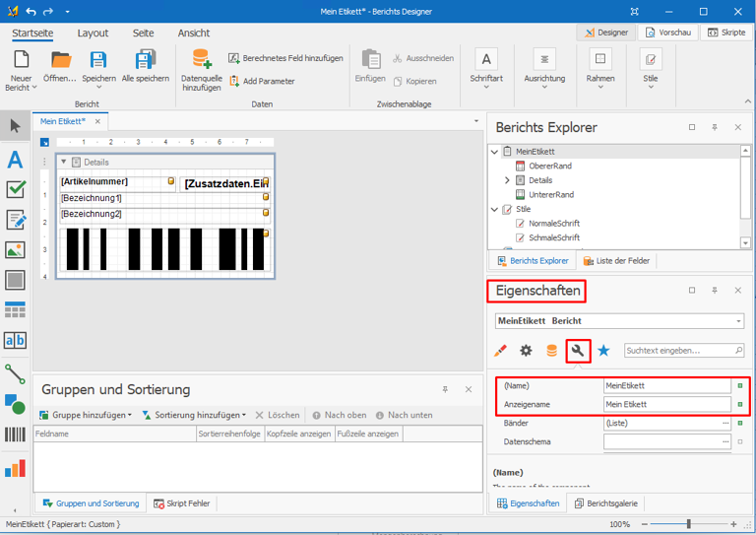Viewport: 756px width, 535px height.
Task: Open Rahmen dropdown in ribbon
Action: (x=600, y=88)
